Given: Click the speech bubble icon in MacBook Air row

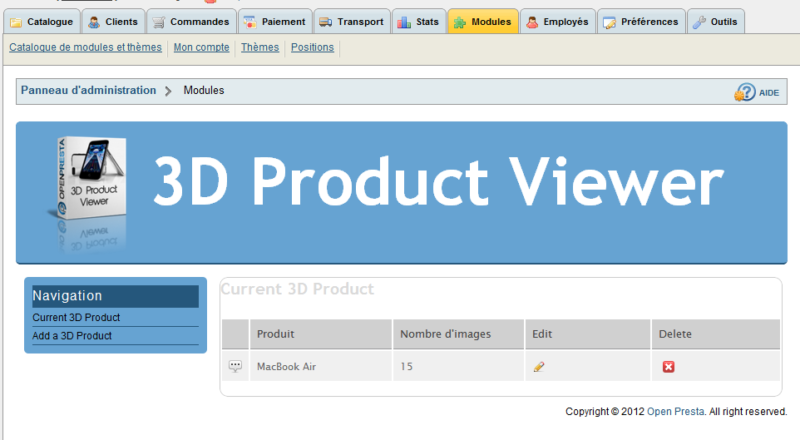Looking at the screenshot, I should [235, 366].
